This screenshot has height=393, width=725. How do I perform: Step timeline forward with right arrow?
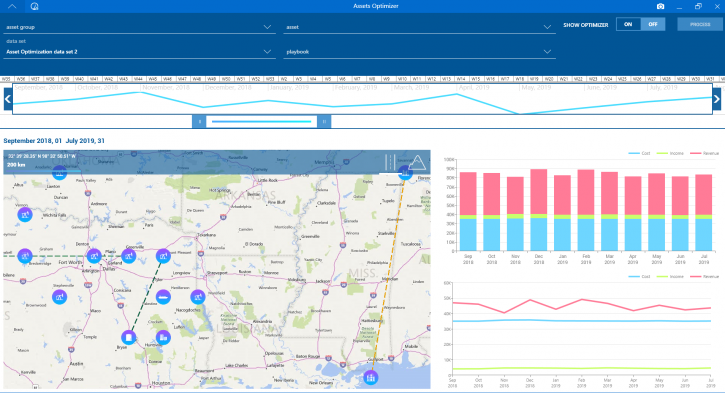717,99
